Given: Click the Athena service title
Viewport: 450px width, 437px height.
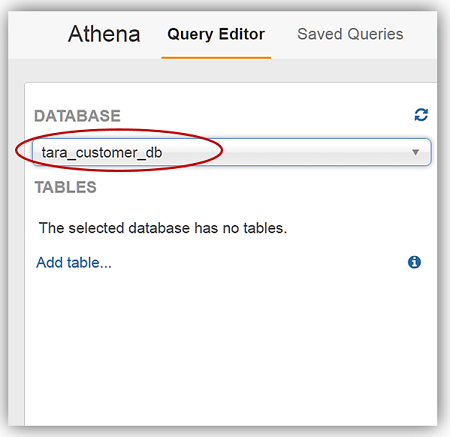Looking at the screenshot, I should click(104, 34).
